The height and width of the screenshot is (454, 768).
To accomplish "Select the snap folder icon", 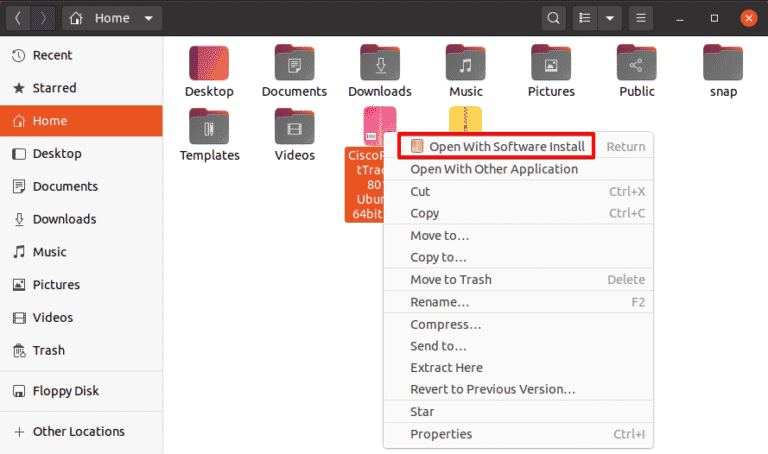I will pos(722,64).
